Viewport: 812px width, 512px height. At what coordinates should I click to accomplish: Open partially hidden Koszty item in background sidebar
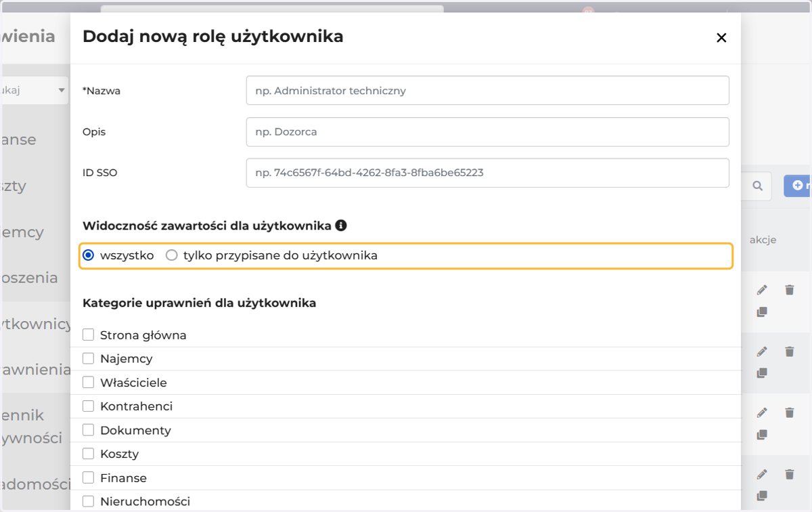[x=14, y=186]
